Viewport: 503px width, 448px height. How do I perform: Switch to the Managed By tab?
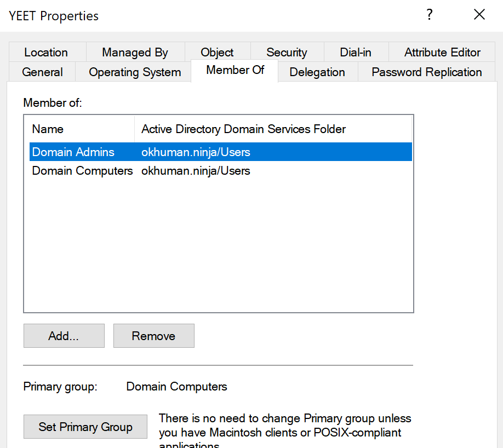coord(135,53)
